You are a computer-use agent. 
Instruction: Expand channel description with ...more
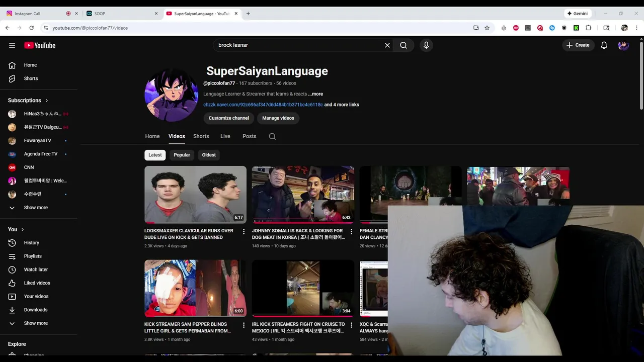(315, 94)
